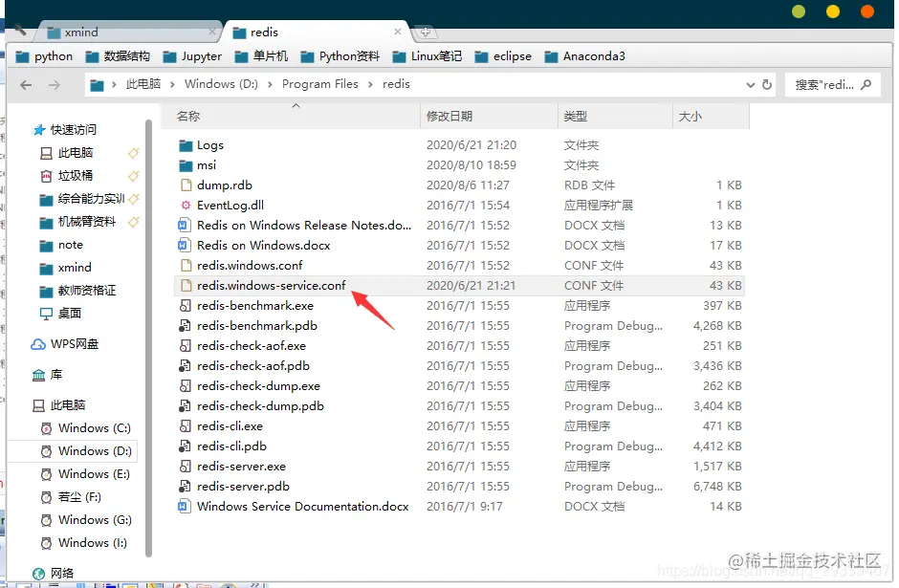
Task: Open Windows (G:) drive in the sidebar
Action: pyautogui.click(x=86, y=520)
